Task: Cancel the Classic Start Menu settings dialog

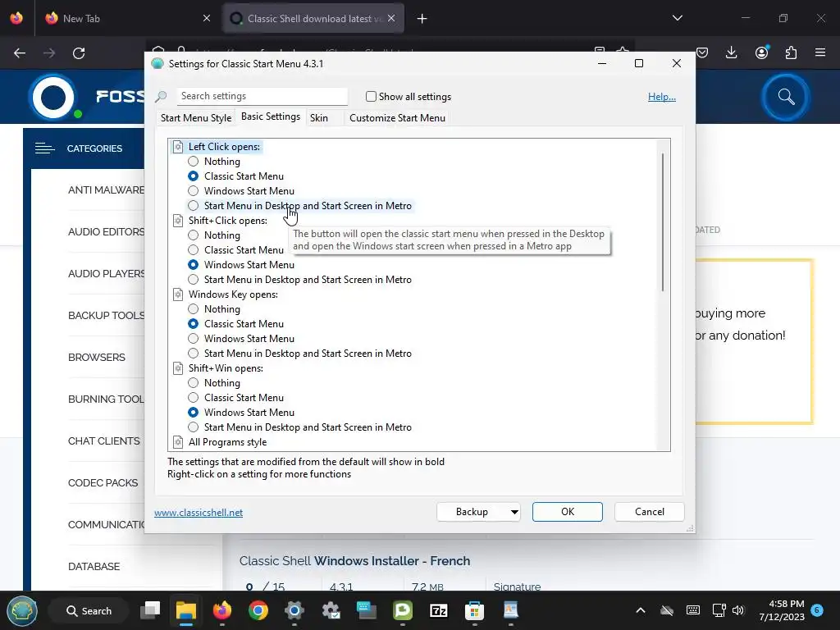Action: (x=650, y=512)
